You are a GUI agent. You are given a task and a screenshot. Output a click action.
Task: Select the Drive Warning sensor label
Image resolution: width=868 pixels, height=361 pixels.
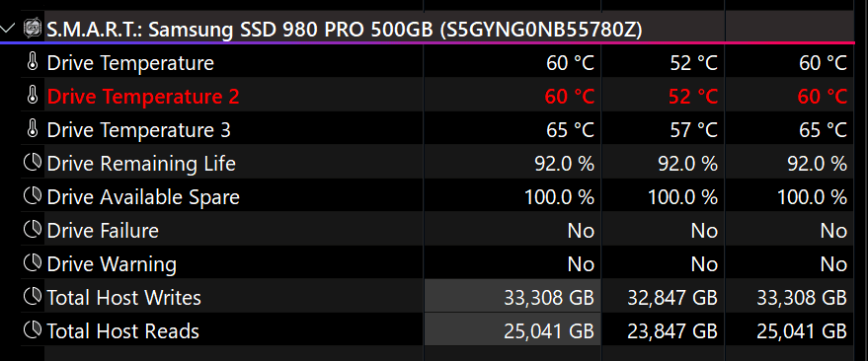(112, 264)
